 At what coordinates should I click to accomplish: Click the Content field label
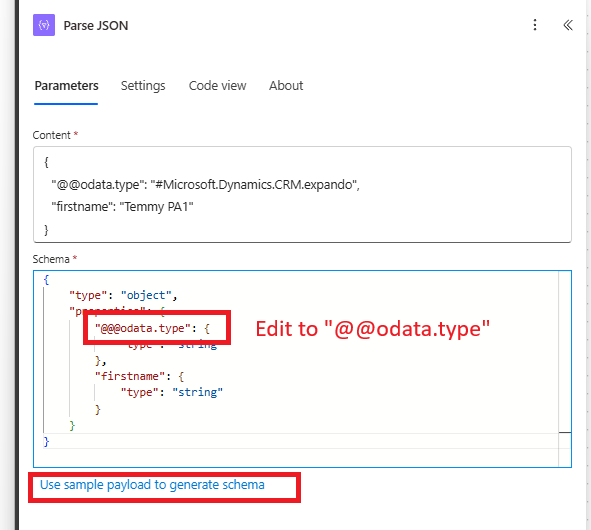(51, 135)
